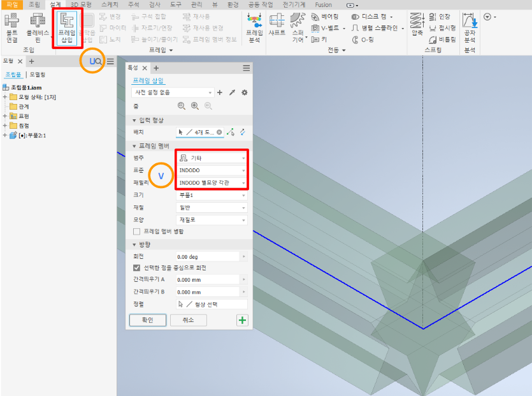The image size is (532, 396).
Task: Click the 디스크 캠 disc cam tool
Action: pos(369,17)
